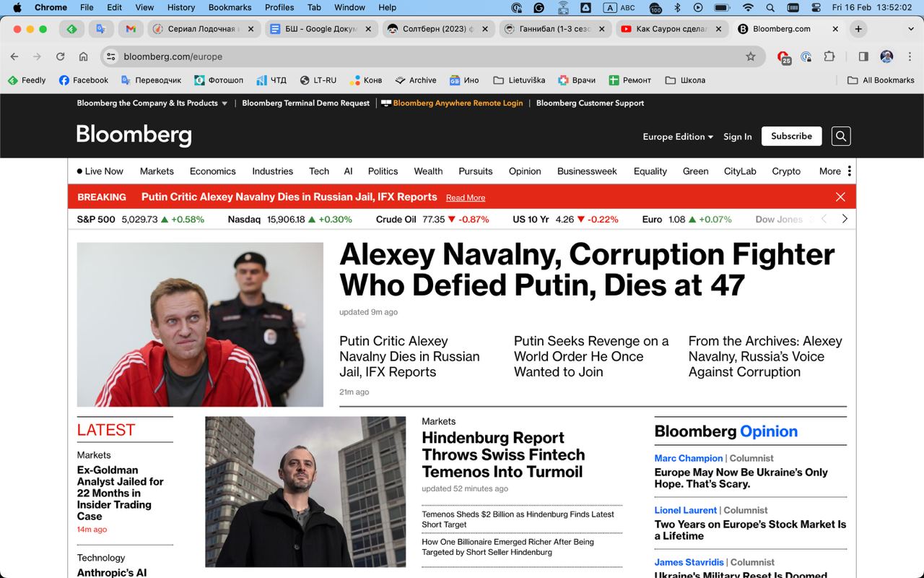Open the More navigation menu
Image resolution: width=924 pixels, height=578 pixels.
coord(835,171)
